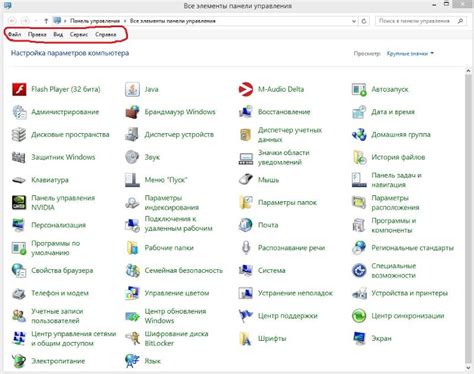The height and width of the screenshot is (374, 474).
Task: Launch Панель управления NVIDIA icon
Action: tap(19, 203)
